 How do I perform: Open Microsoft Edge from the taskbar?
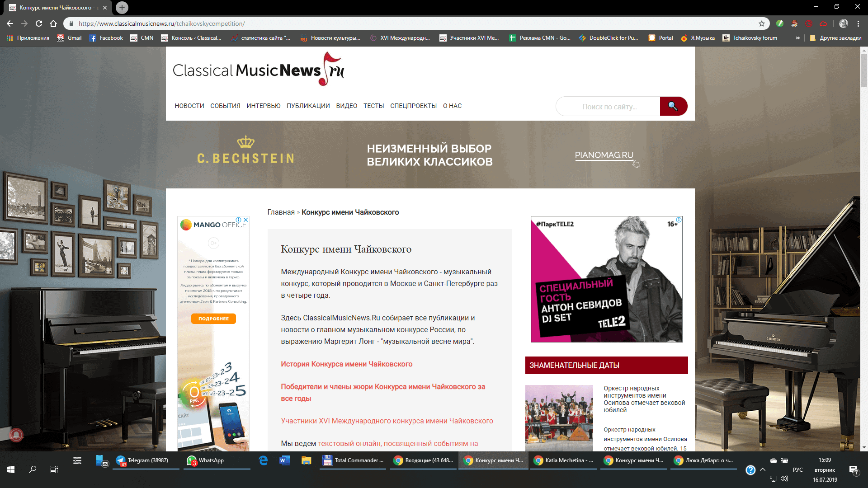[x=263, y=460]
